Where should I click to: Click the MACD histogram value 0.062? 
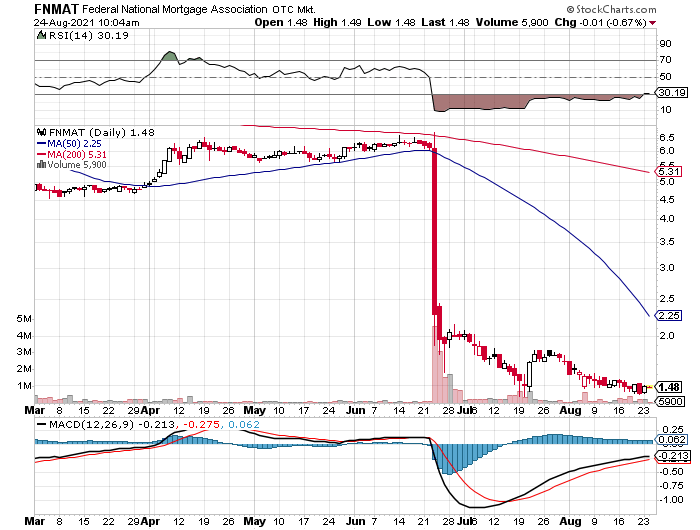[244, 424]
